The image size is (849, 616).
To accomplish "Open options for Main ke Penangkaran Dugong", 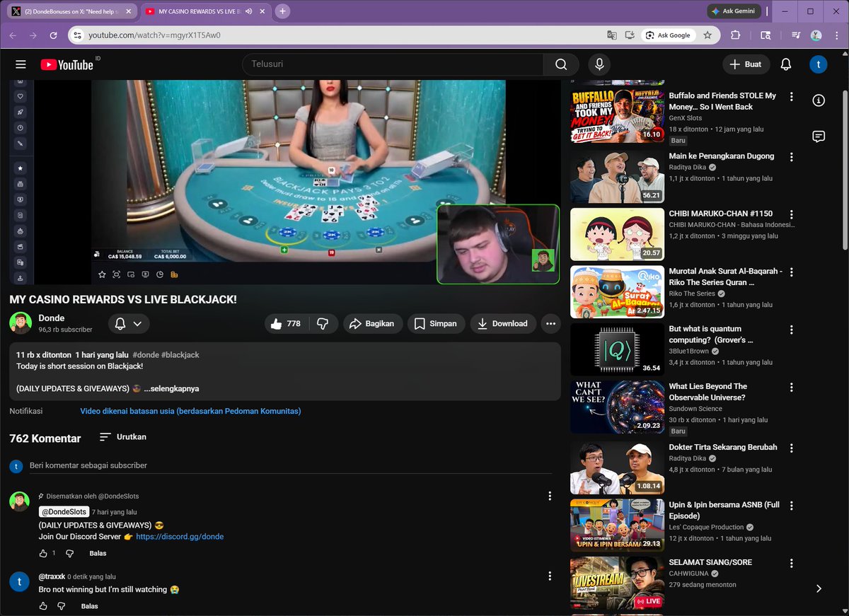I will pos(792,157).
